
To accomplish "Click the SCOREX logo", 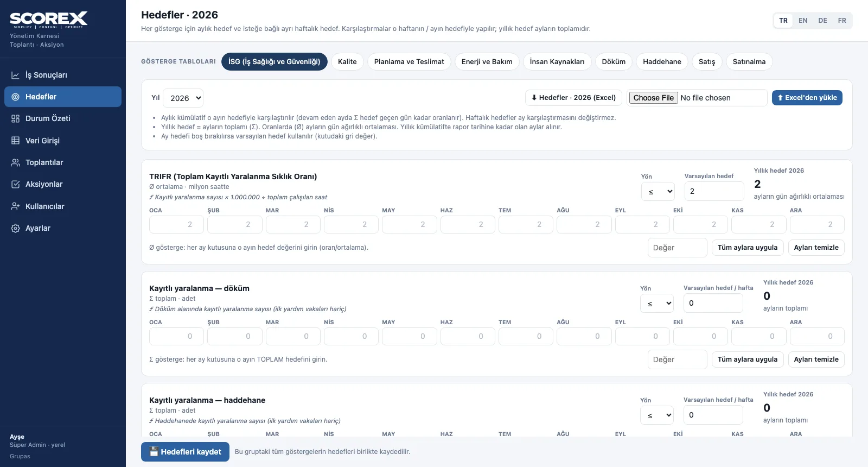I will [49, 20].
